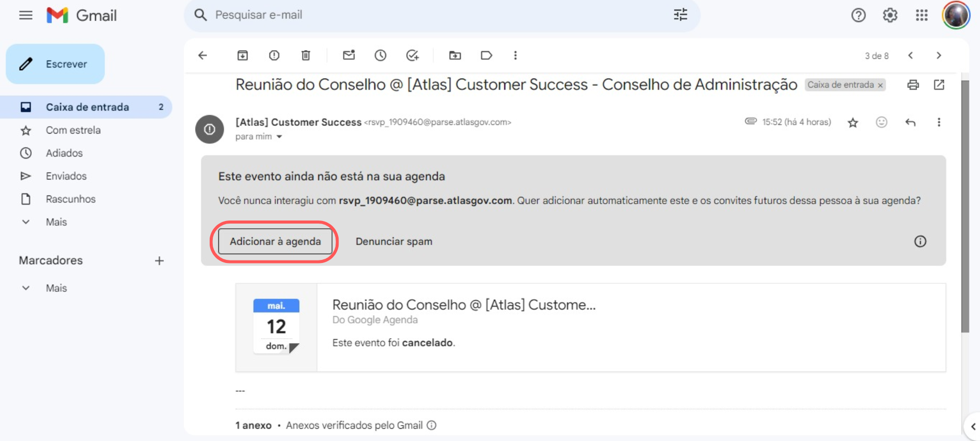Delete this email with trash icon

pos(306,55)
